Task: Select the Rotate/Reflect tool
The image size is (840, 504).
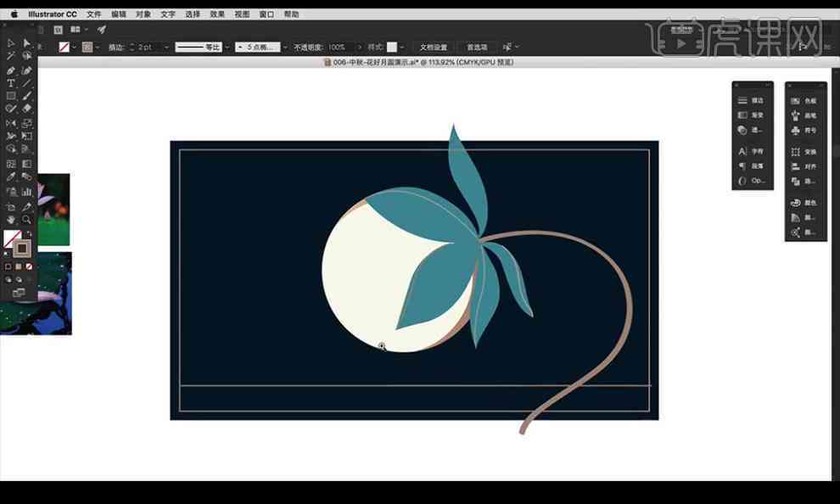Action: pyautogui.click(x=11, y=123)
